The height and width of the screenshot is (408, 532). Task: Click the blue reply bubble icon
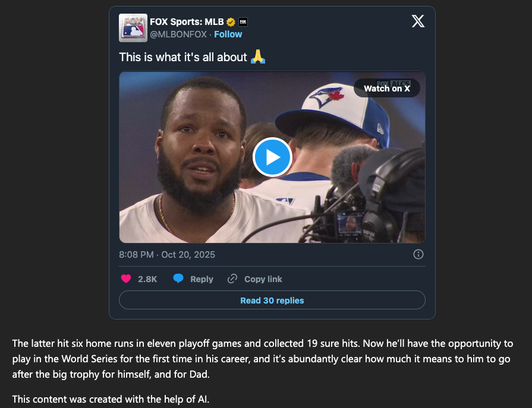click(x=178, y=279)
